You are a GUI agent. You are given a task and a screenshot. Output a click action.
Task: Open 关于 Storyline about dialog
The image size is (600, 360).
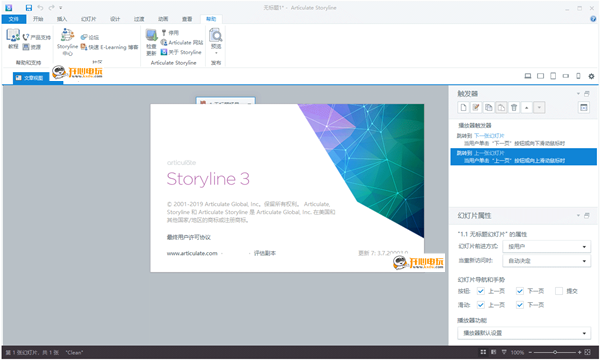click(x=181, y=52)
